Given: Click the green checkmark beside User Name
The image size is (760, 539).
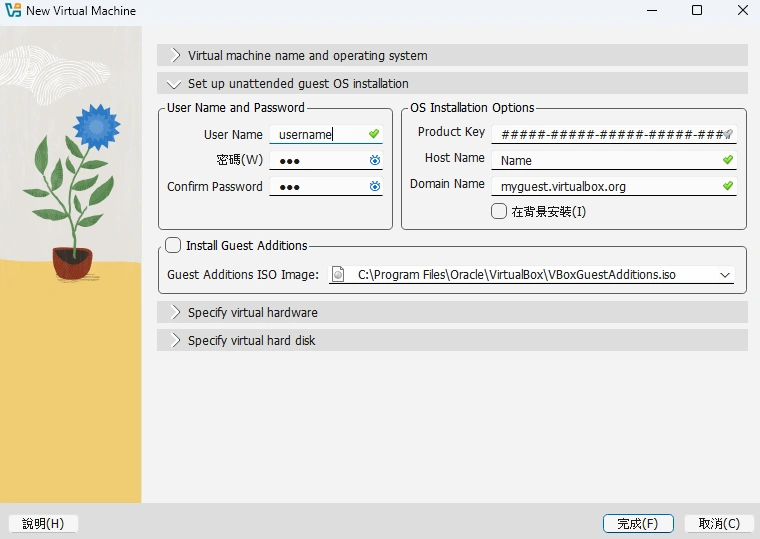Looking at the screenshot, I should tap(374, 134).
